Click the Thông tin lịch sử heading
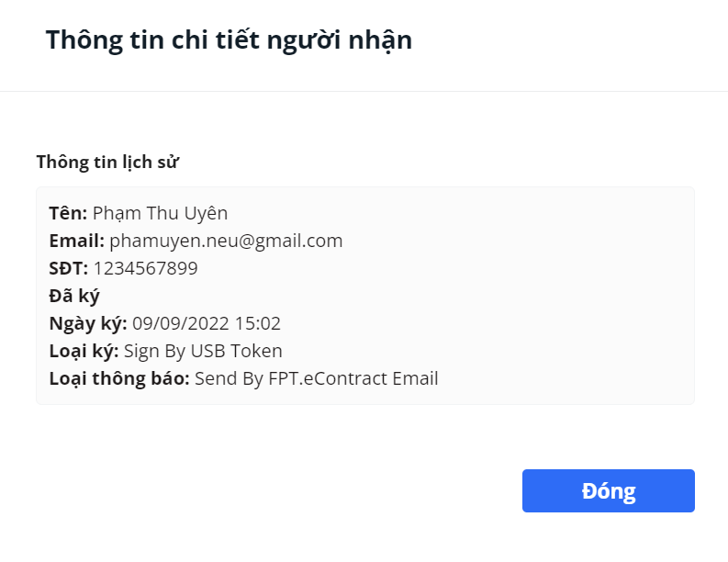Image resolution: width=728 pixels, height=562 pixels. pos(107,163)
